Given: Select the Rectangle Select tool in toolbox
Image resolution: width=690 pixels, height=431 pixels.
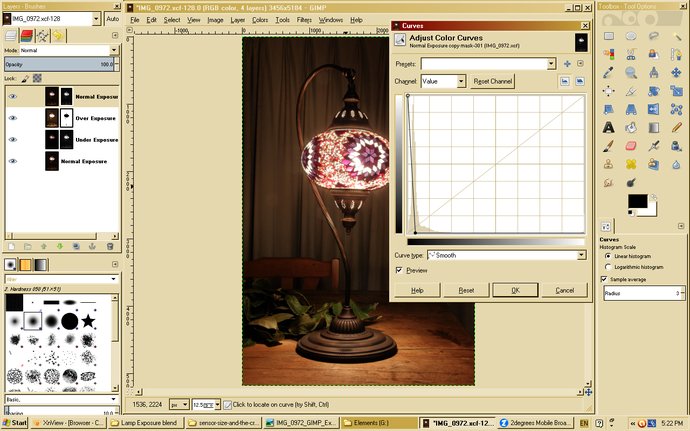Looking at the screenshot, I should pos(608,37).
